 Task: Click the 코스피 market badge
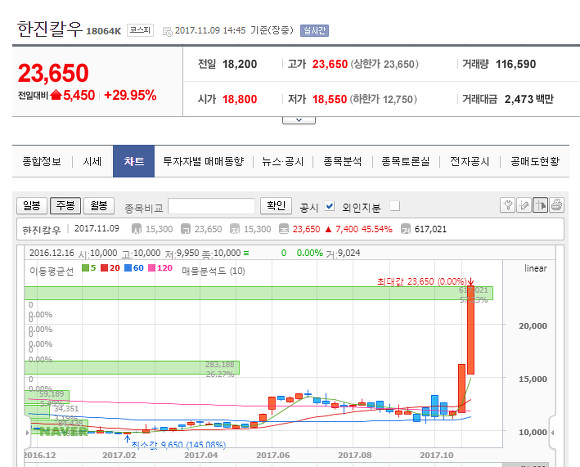click(x=140, y=30)
